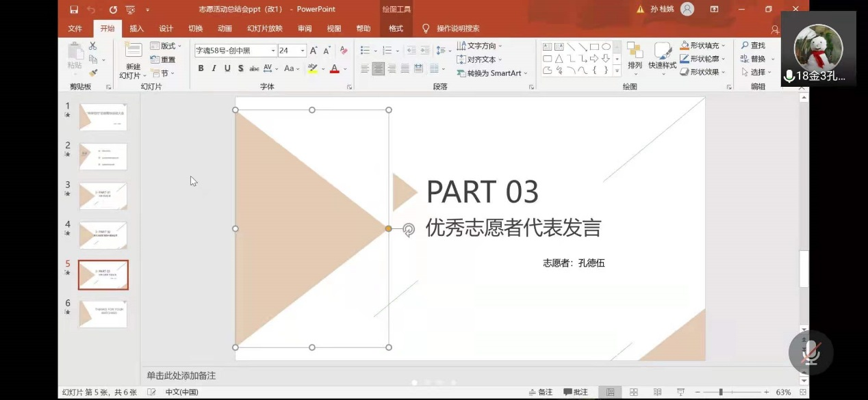Image resolution: width=868 pixels, height=400 pixels.
Task: Click the Save icon in title bar
Action: pyautogui.click(x=74, y=10)
